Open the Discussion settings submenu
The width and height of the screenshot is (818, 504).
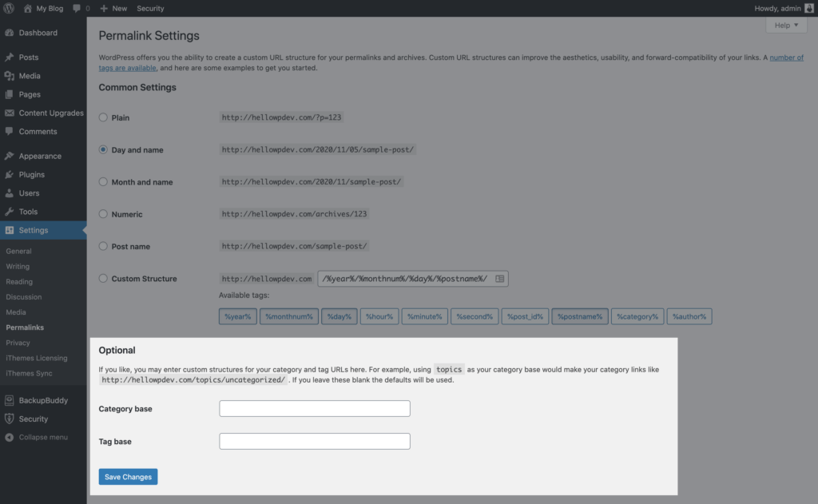pyautogui.click(x=23, y=297)
